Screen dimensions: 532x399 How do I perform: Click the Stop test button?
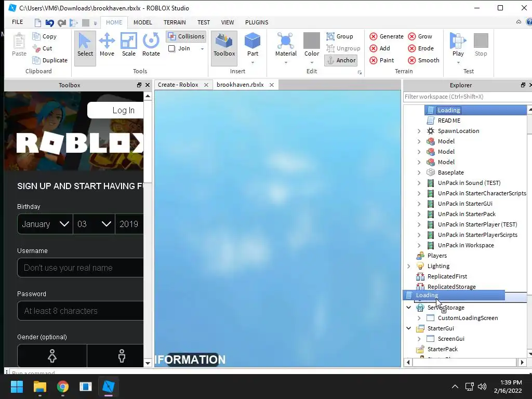[x=481, y=45]
